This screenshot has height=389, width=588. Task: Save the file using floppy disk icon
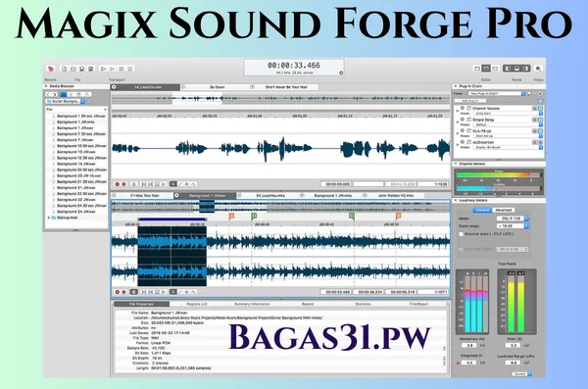[x=81, y=69]
